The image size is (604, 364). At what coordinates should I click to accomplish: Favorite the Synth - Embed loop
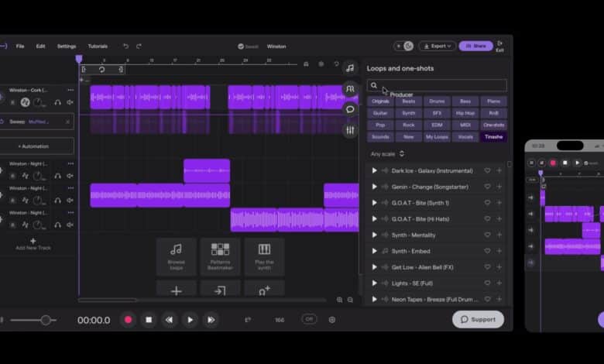pos(487,251)
